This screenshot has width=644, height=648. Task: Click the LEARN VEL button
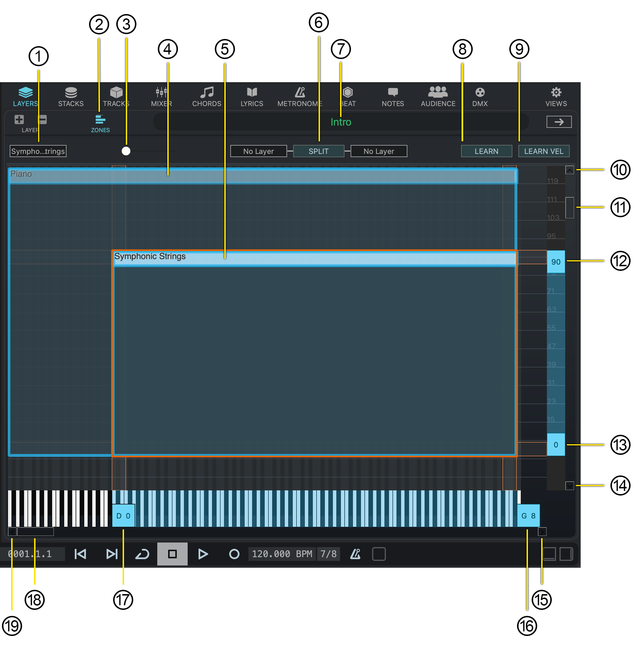[x=544, y=151]
